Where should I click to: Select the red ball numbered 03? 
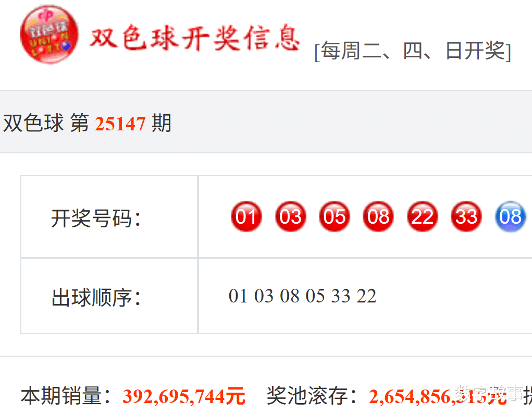click(x=290, y=216)
